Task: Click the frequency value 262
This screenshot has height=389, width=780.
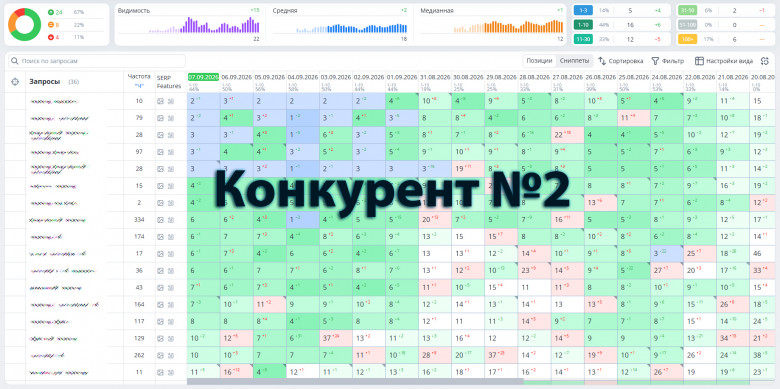Action: [x=139, y=356]
